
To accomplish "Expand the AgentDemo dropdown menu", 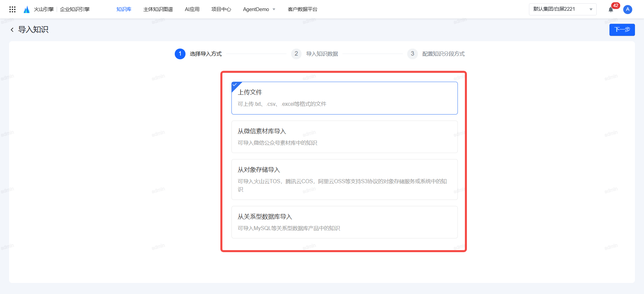I will [x=259, y=9].
